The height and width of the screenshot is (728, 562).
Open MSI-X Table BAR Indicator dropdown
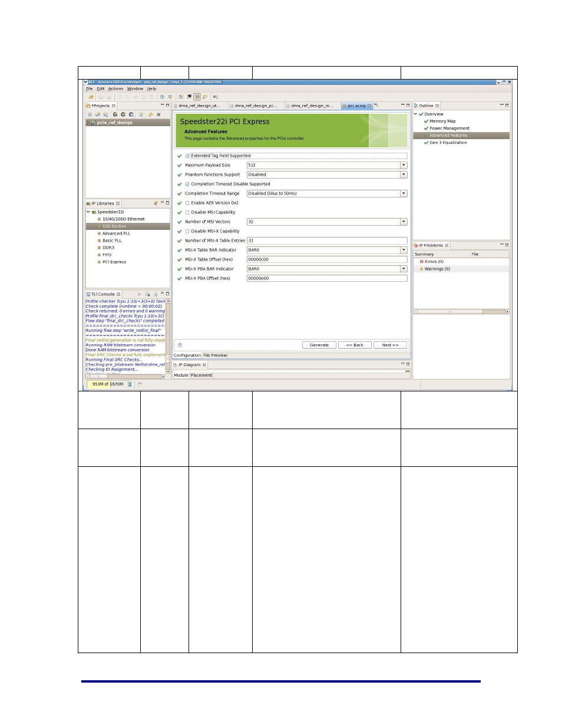click(404, 250)
